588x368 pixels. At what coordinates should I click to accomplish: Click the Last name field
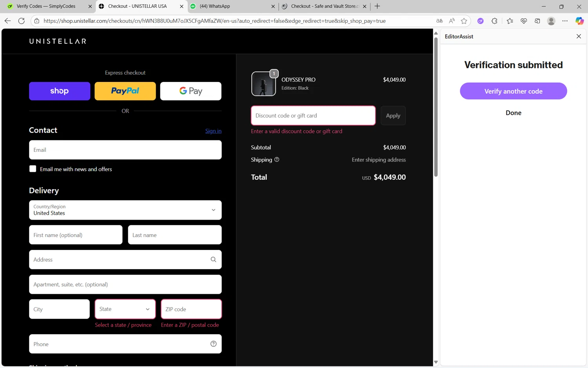coord(175,235)
